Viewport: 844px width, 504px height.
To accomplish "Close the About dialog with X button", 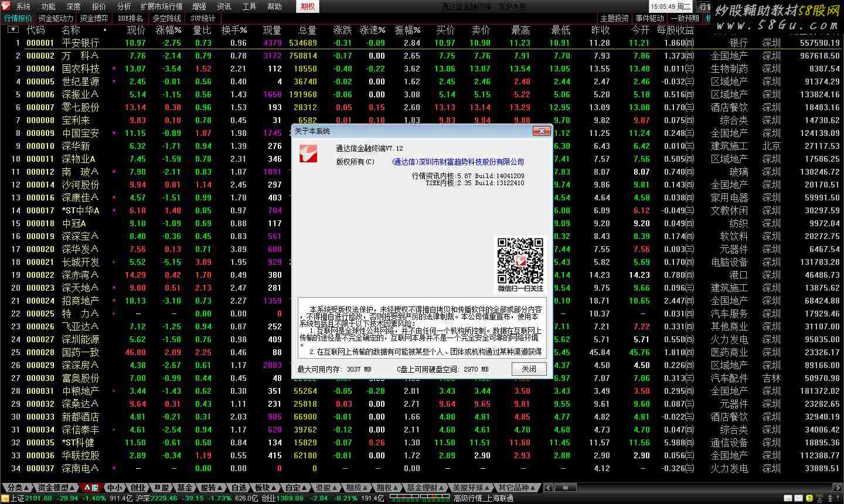I will tap(540, 131).
